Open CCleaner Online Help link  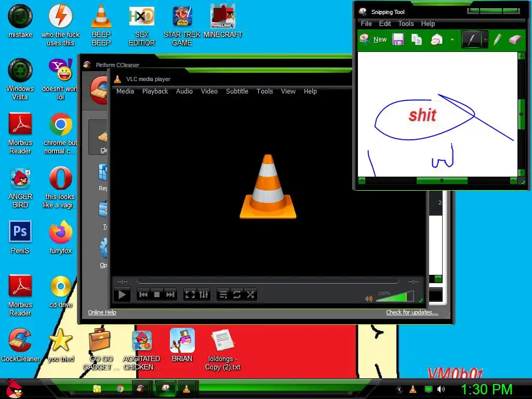(x=102, y=312)
